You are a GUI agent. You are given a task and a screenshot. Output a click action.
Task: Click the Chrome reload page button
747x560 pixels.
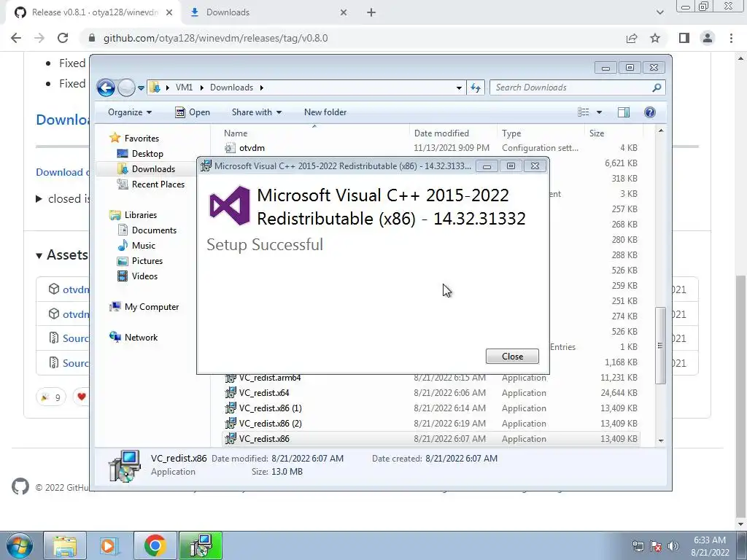tap(63, 38)
